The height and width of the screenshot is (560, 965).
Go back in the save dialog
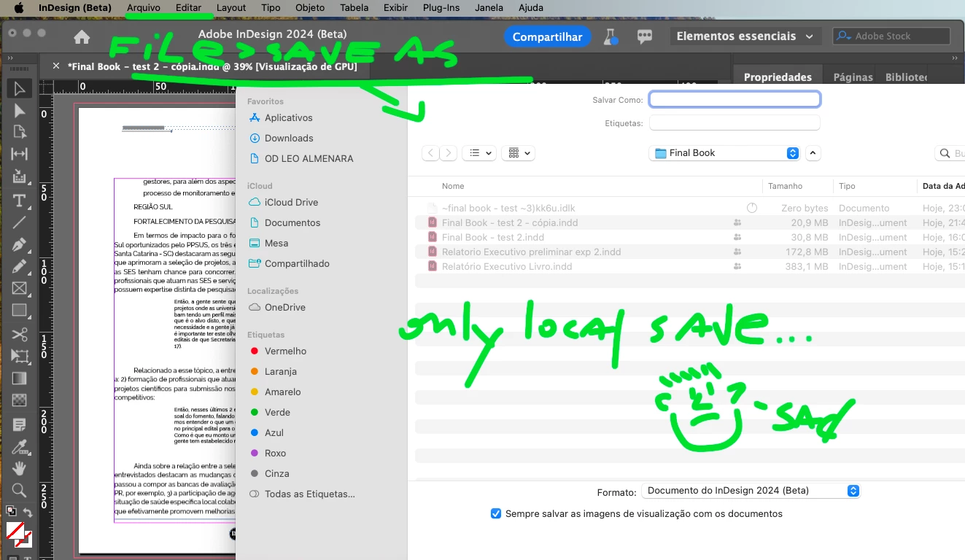(x=431, y=153)
